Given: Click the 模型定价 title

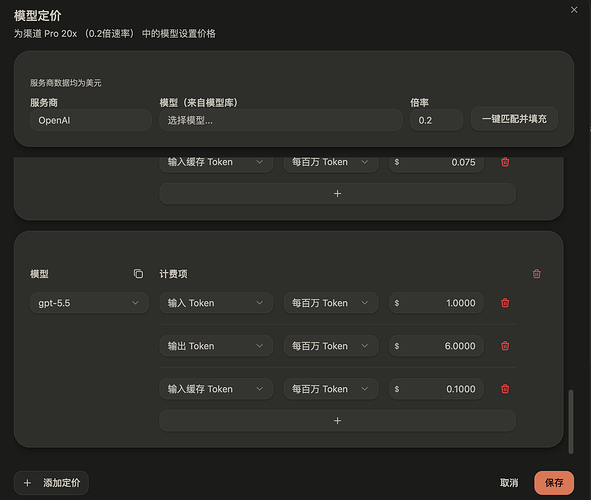Looking at the screenshot, I should point(37,15).
